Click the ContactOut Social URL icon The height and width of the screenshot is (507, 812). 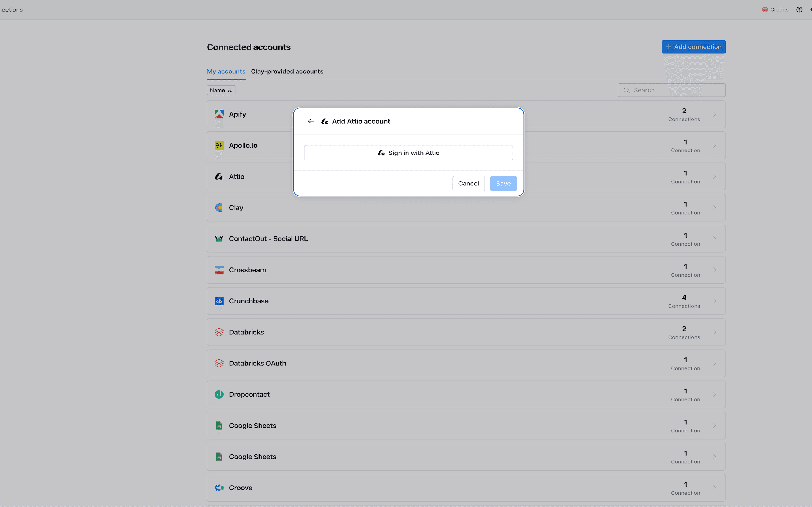point(219,239)
